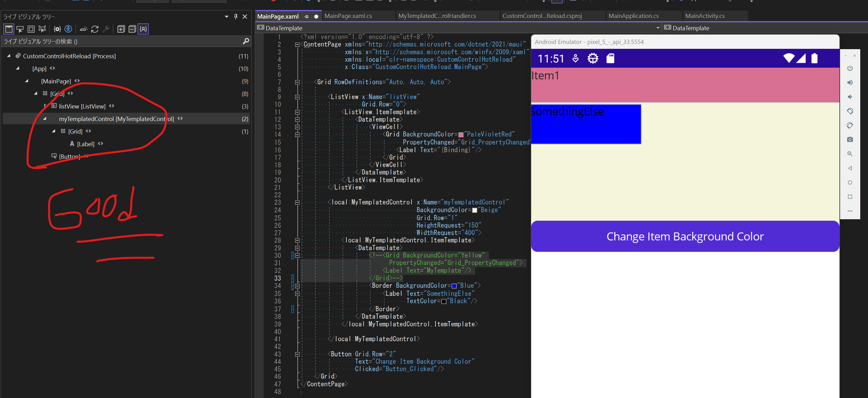This screenshot has width=868, height=398.
Task: Collapse all nodes icon in Live Visual Tree toolbar
Action: coord(132,29)
